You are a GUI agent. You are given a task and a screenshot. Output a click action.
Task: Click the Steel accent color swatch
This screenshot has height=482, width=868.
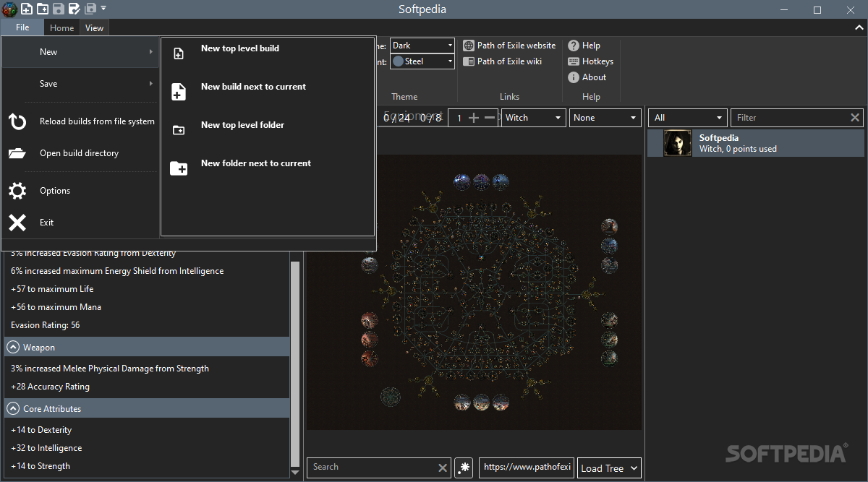[398, 61]
